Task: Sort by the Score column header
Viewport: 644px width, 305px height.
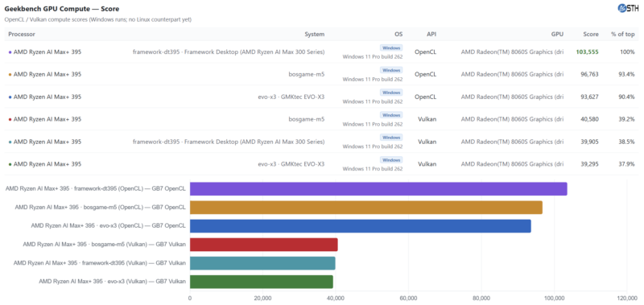Action: [x=591, y=34]
